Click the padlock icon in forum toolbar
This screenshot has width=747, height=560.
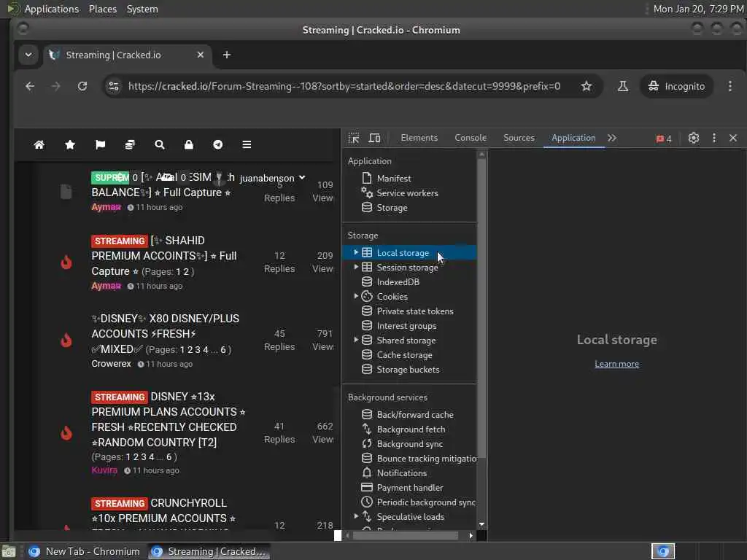click(189, 145)
